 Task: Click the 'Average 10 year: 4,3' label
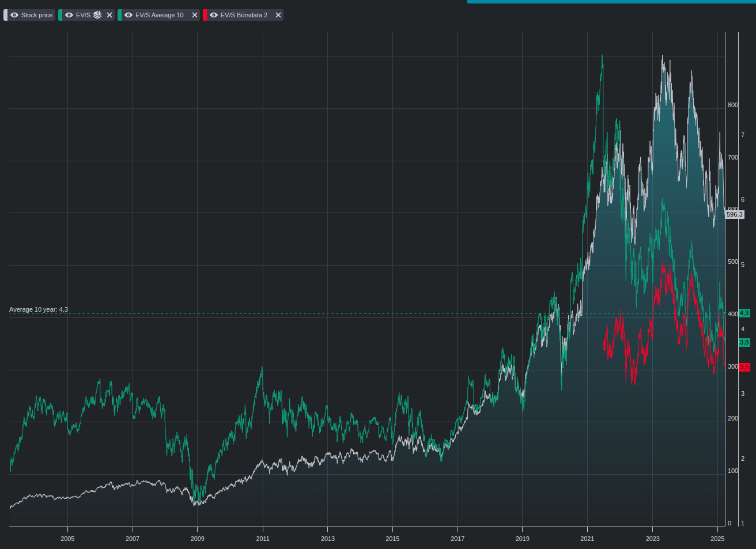[39, 309]
